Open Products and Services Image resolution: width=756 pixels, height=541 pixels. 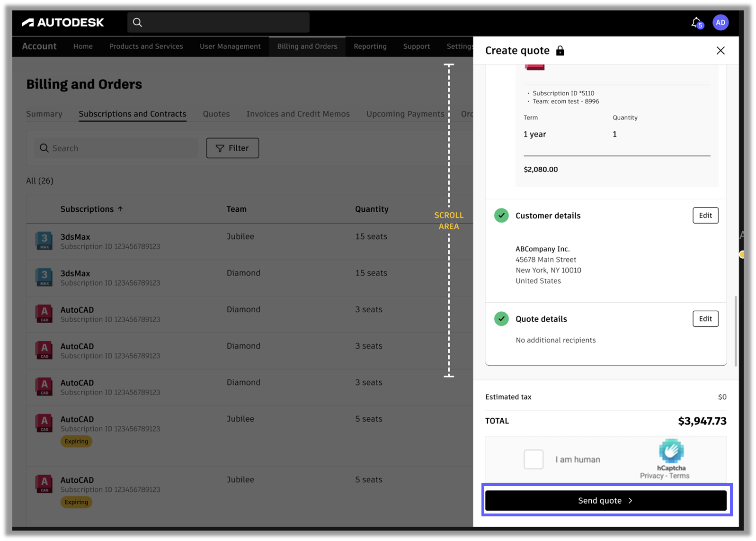coord(146,46)
